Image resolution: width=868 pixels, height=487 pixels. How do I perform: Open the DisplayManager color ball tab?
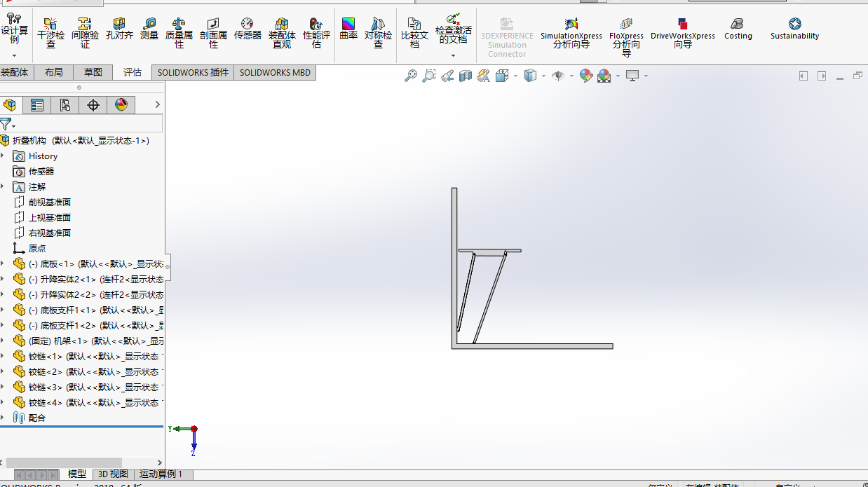121,105
